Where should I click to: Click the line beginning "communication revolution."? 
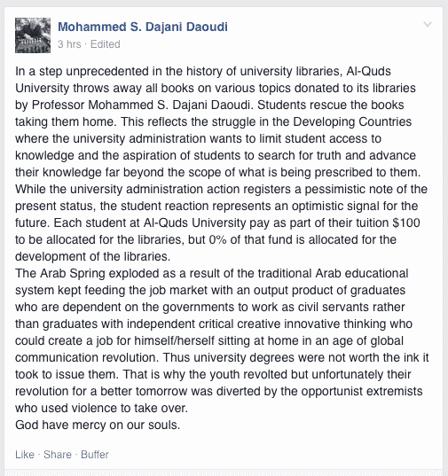222,357
